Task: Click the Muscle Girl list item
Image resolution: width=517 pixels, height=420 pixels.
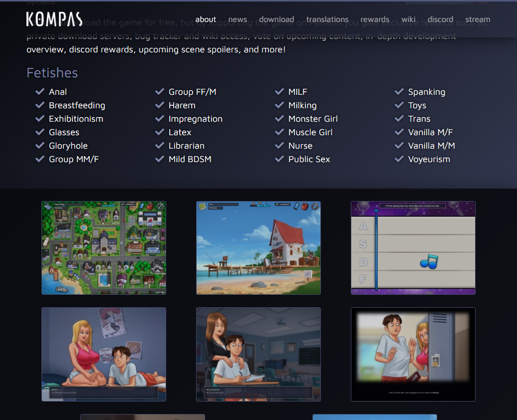Action: tap(310, 132)
